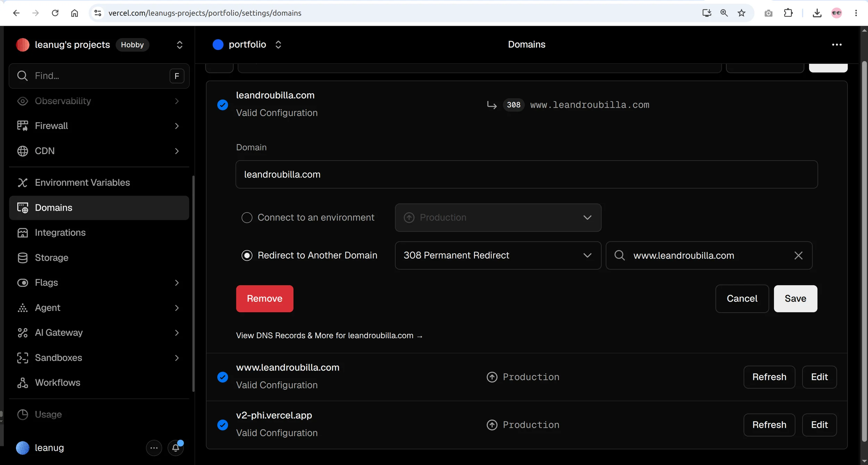Click the leanug's projects red avatar
This screenshot has height=465, width=868.
click(x=23, y=45)
